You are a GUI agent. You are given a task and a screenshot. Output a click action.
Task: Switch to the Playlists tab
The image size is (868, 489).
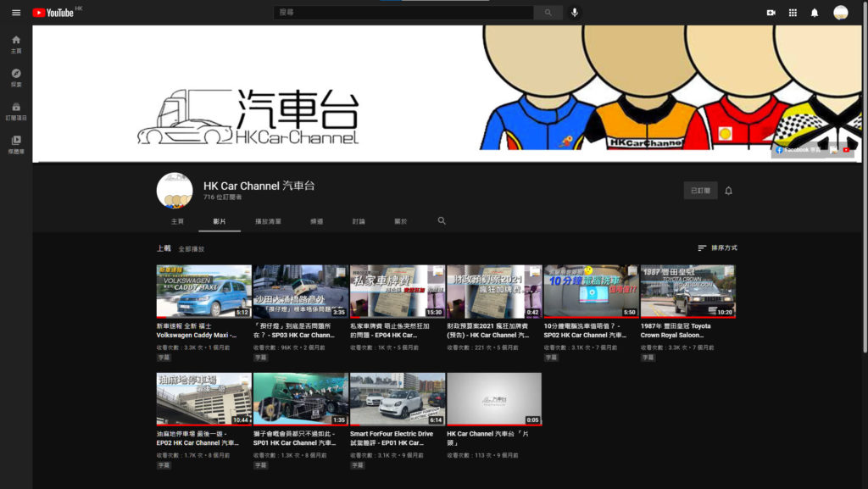click(x=268, y=221)
